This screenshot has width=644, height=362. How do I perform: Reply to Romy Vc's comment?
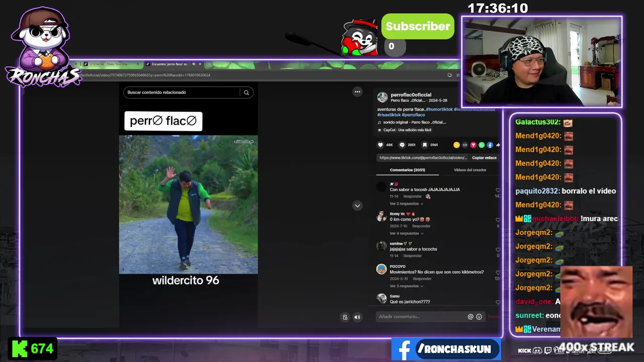pos(422,226)
